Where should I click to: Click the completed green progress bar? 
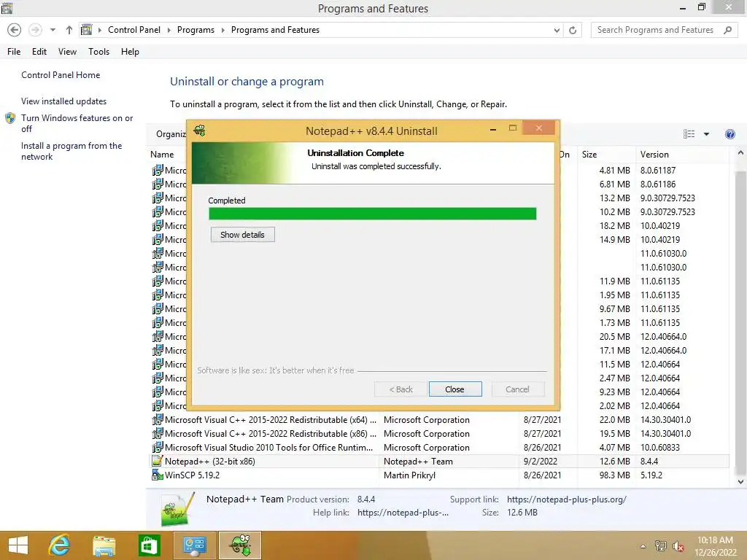pyautogui.click(x=372, y=214)
